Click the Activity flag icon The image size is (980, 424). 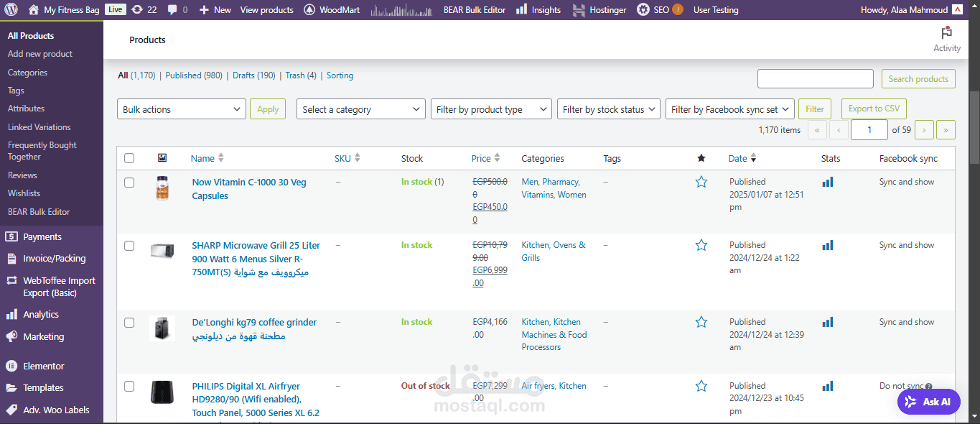pyautogui.click(x=946, y=32)
